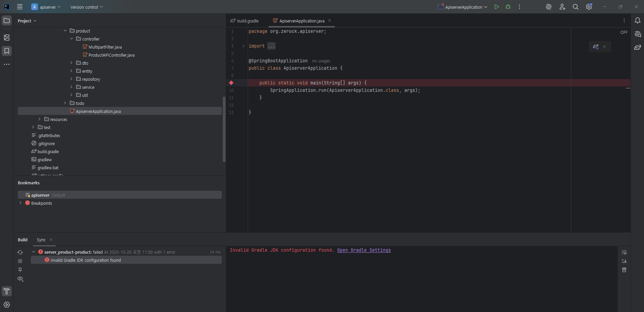Select the Sync tab in Build panel
Image resolution: width=644 pixels, height=312 pixels.
point(41,240)
